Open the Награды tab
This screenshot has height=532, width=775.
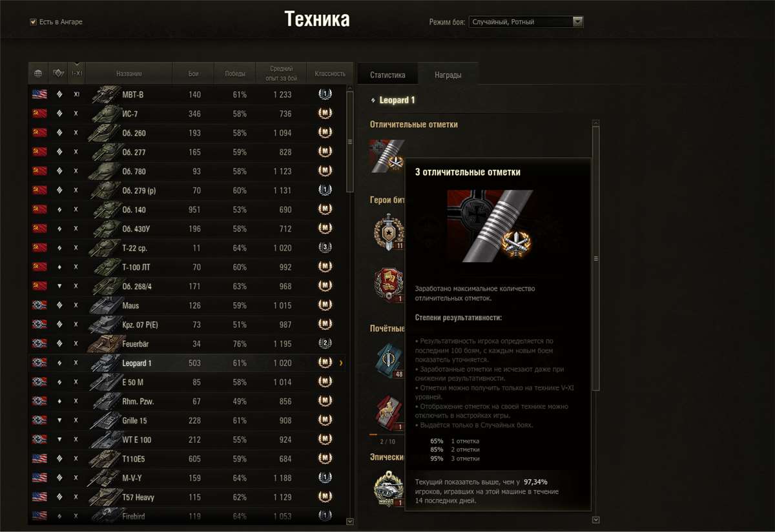click(448, 75)
